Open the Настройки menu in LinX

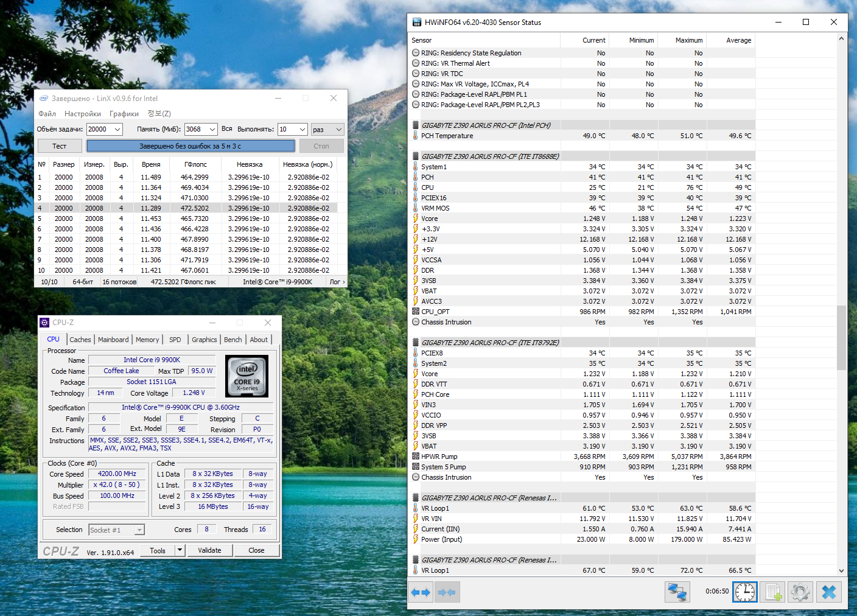pos(83,114)
